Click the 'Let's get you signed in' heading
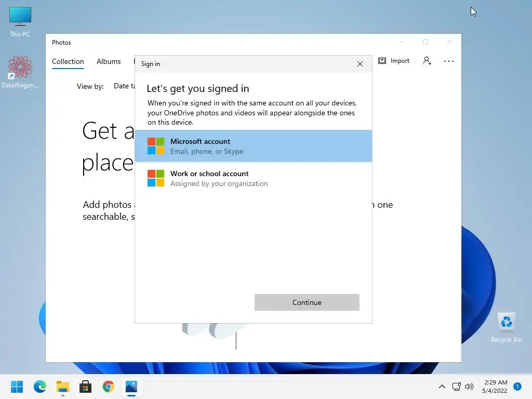The width and height of the screenshot is (532, 399). click(x=198, y=88)
